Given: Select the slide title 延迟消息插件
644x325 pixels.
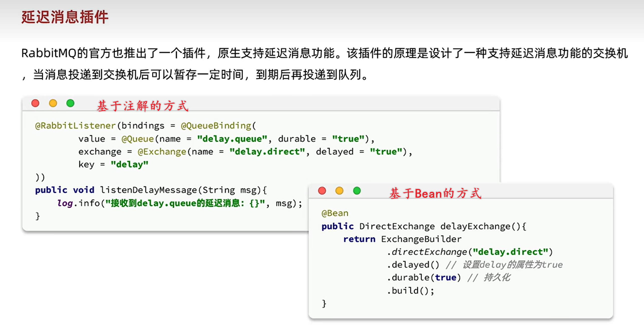Looking at the screenshot, I should (65, 17).
